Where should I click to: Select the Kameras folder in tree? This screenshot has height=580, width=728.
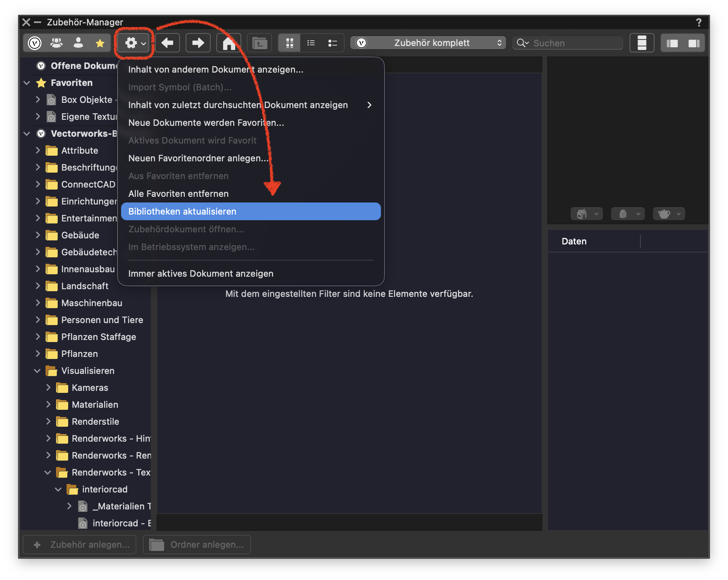point(90,388)
